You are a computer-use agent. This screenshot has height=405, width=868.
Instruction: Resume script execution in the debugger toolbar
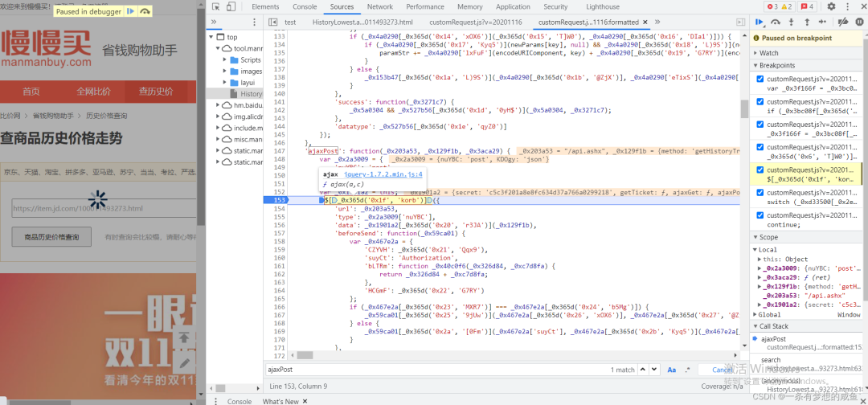point(759,22)
